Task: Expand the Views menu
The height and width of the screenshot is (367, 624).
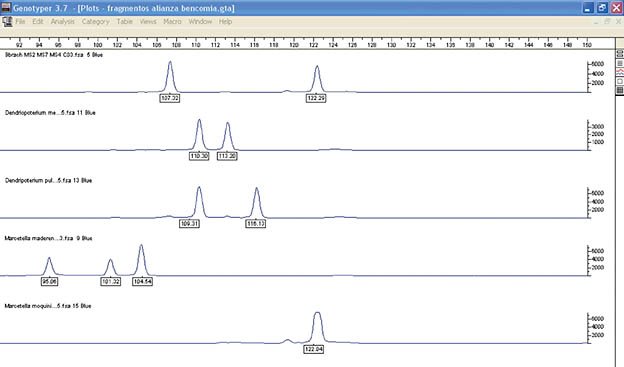Action: tap(148, 21)
